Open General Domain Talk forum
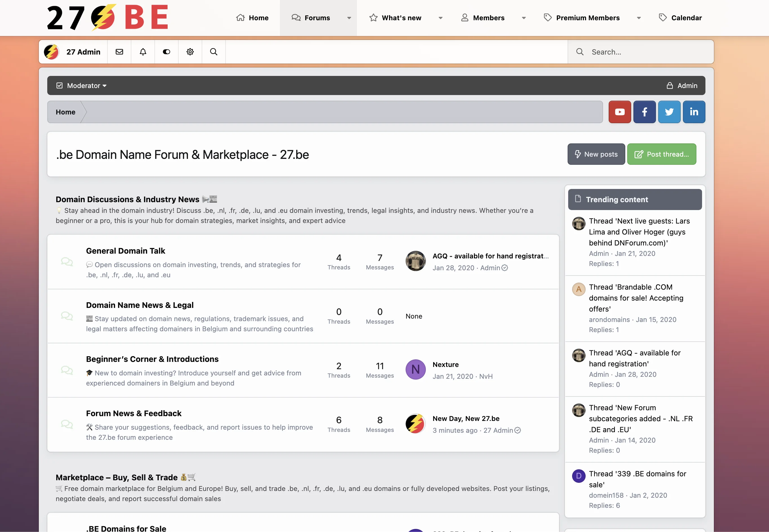769x532 pixels. coord(125,251)
